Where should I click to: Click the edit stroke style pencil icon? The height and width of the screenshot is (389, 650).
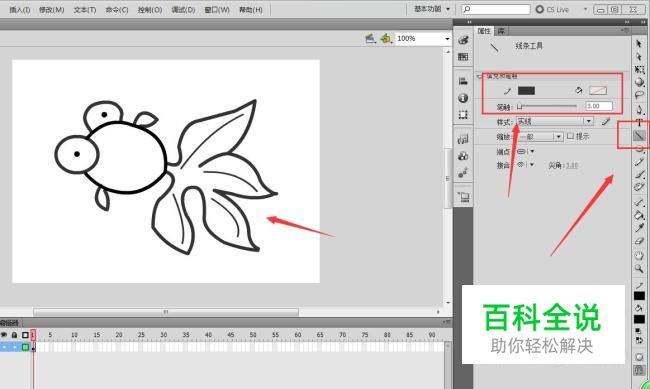[x=606, y=121]
